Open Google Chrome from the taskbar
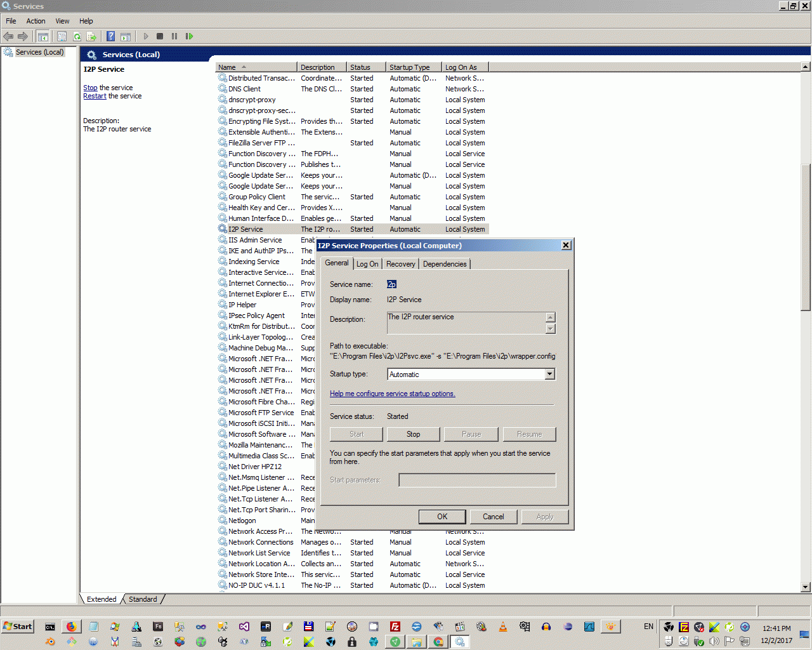This screenshot has width=812, height=650. coord(438,642)
